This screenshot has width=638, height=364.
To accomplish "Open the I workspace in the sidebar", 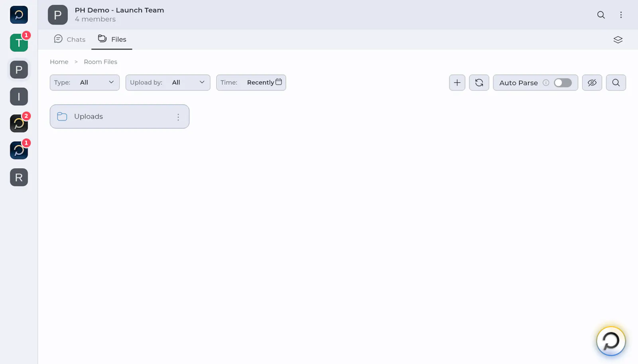I will click(19, 96).
